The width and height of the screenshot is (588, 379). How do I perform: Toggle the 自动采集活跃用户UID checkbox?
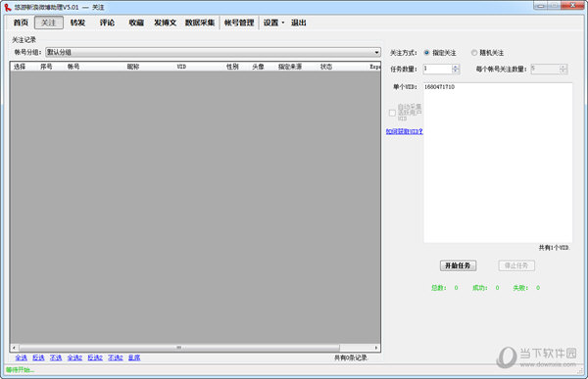pos(392,113)
